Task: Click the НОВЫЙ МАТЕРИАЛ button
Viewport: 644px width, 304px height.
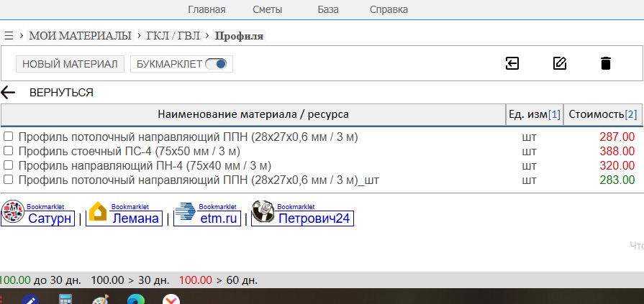Action: [70, 64]
